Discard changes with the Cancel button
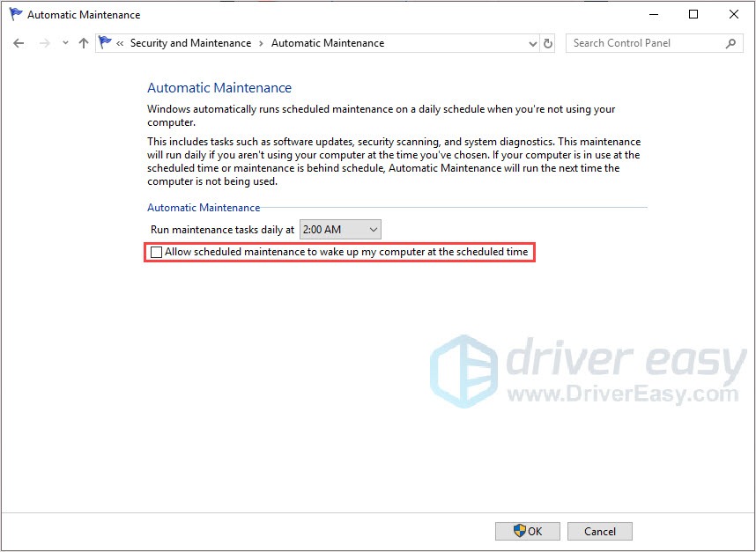 tap(600, 531)
